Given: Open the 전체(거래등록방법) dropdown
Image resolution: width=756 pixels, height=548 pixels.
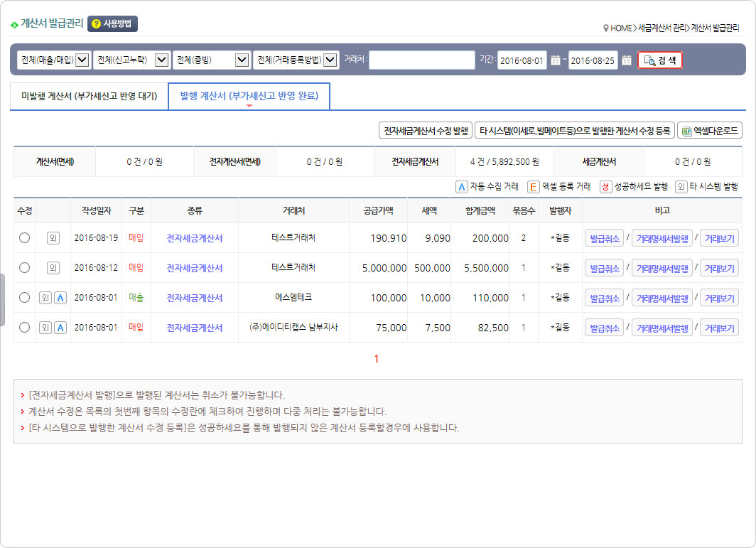Looking at the screenshot, I should (x=296, y=60).
